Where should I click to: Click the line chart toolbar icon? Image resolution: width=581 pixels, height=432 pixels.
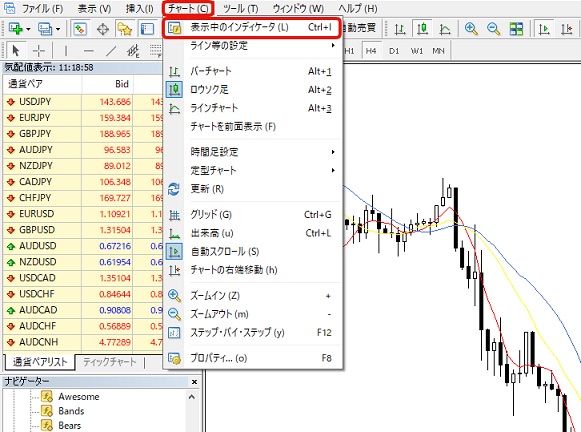click(x=445, y=29)
